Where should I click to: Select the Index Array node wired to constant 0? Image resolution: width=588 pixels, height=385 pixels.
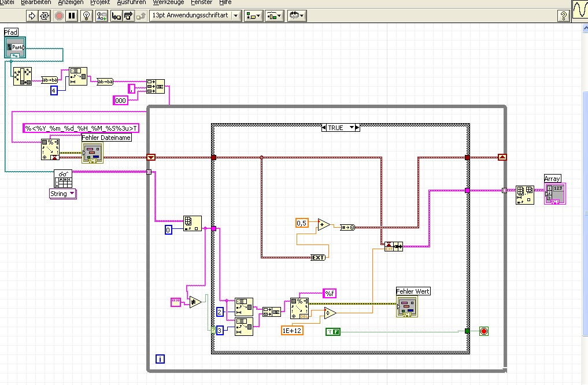click(193, 224)
